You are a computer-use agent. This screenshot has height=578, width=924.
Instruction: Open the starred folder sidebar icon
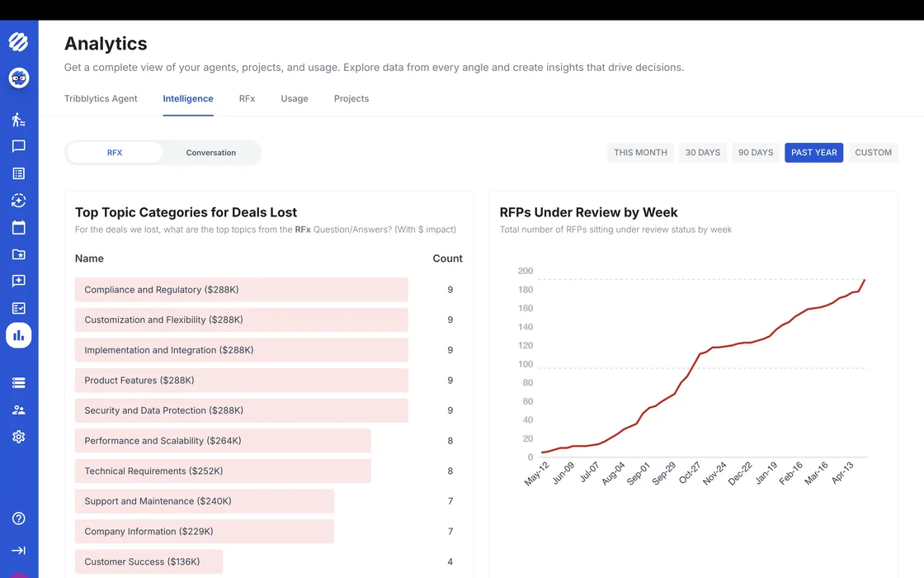coord(19,254)
